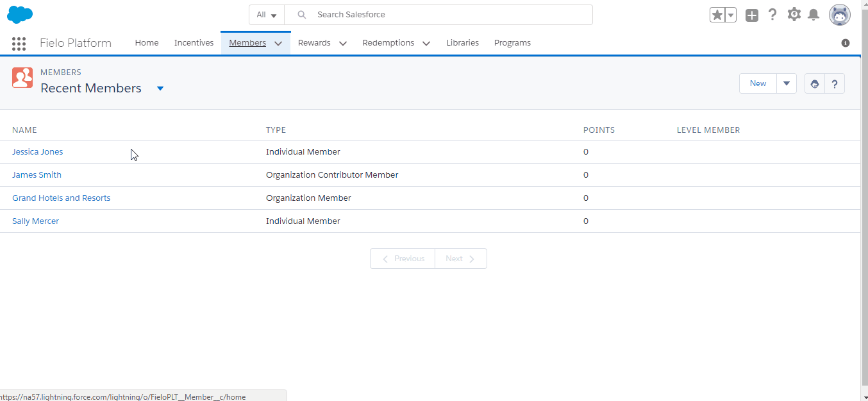
Task: Open the Notifications bell
Action: [x=814, y=15]
